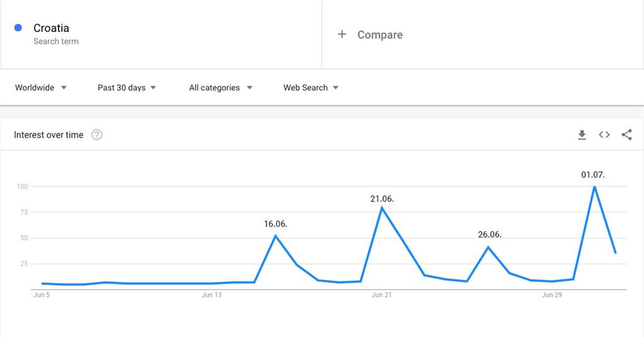The image size is (644, 338).
Task: Open embed code for the chart
Action: coord(604,135)
